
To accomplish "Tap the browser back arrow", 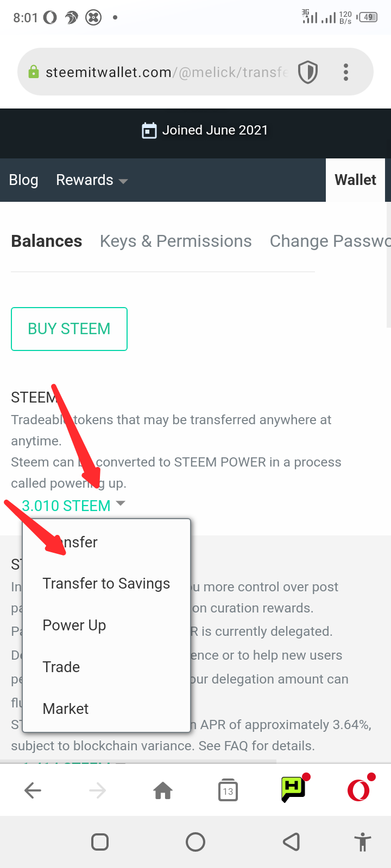I will click(x=33, y=791).
